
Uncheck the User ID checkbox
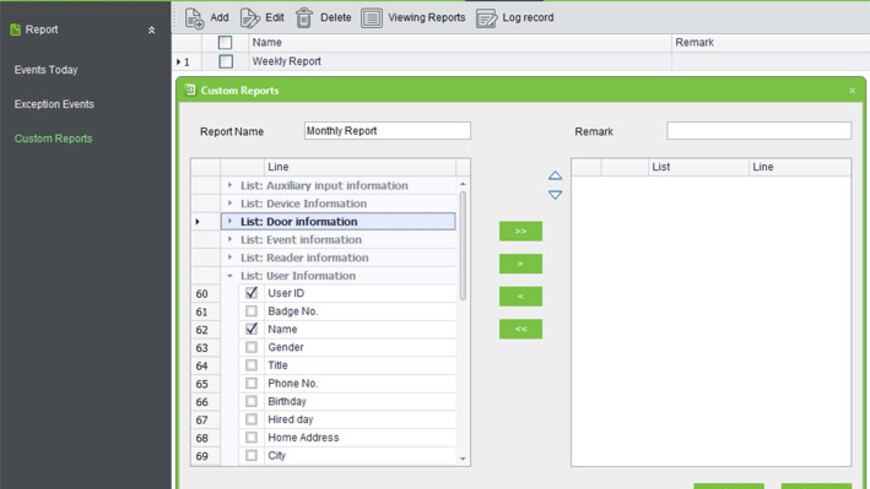point(251,293)
